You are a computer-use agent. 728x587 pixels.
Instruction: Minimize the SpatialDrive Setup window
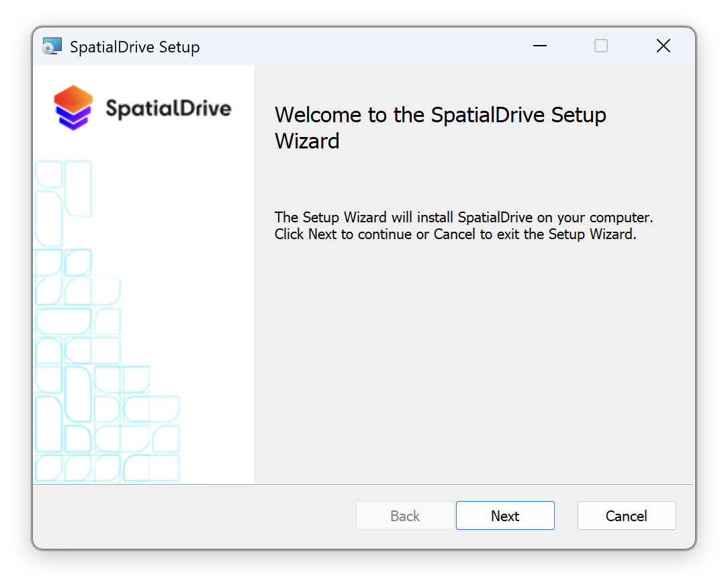pyautogui.click(x=539, y=46)
